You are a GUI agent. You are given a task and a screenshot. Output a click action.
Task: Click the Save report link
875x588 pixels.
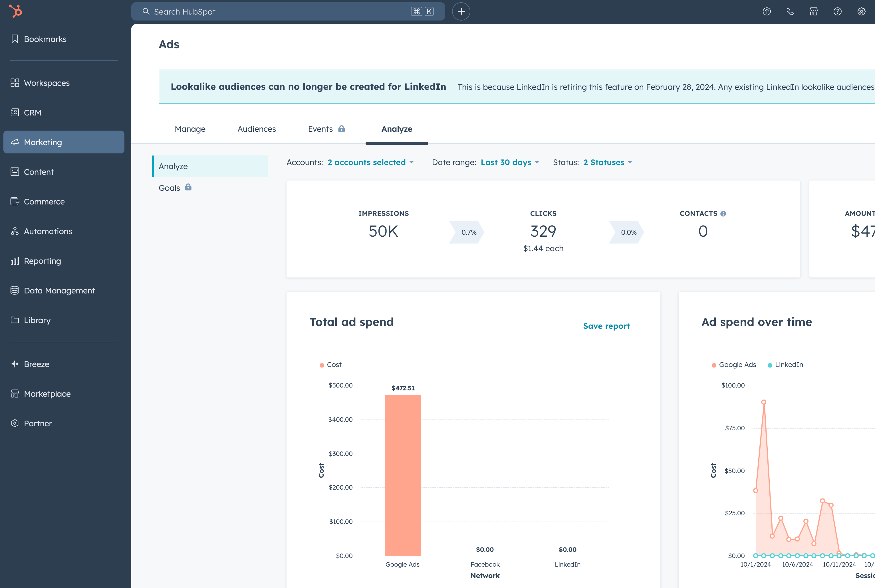pos(606,326)
